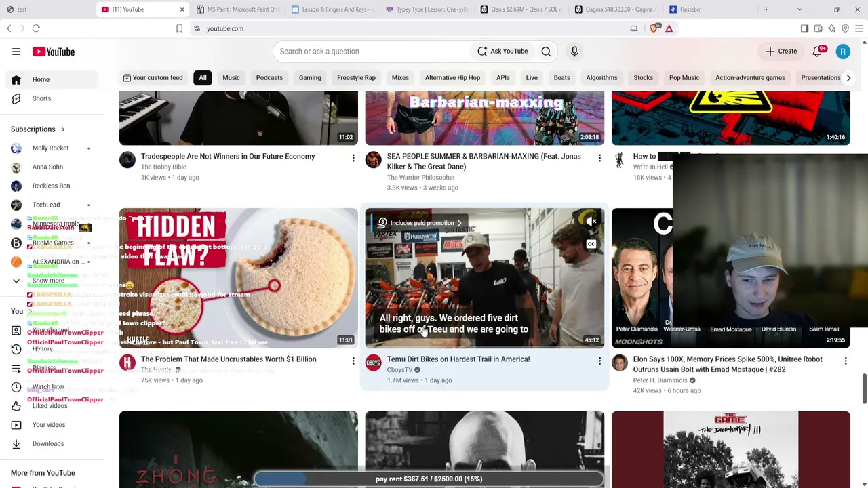Image resolution: width=868 pixels, height=488 pixels.
Task: Open History in the sidebar
Action: point(42,349)
